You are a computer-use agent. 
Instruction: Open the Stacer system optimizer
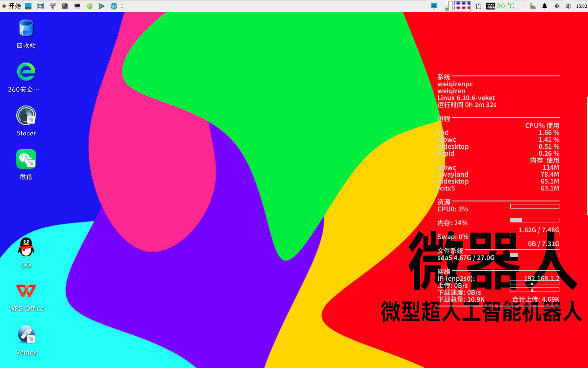26,115
